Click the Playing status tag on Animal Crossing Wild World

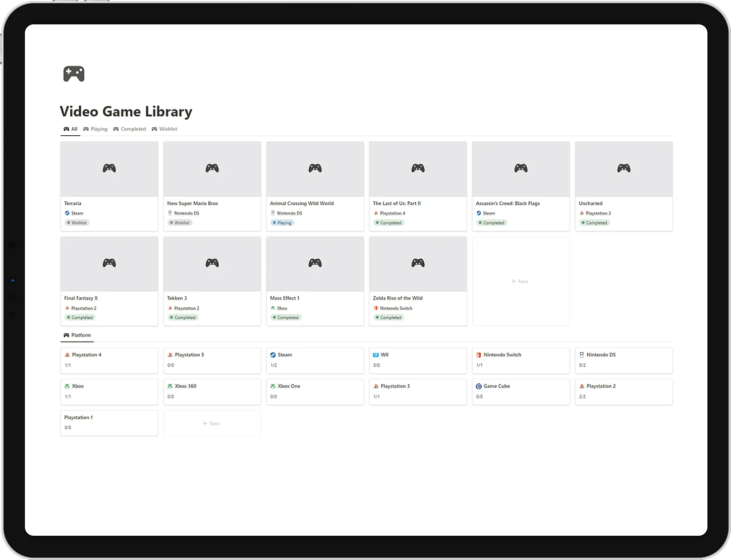[x=282, y=222]
